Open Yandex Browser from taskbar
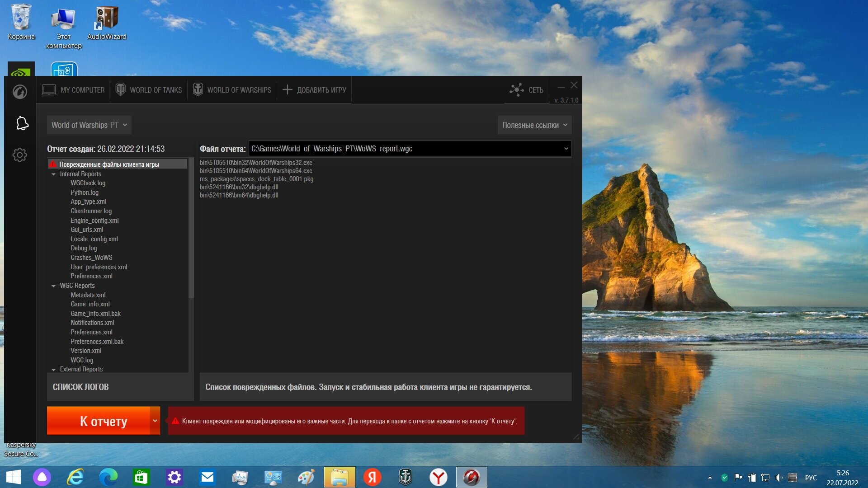This screenshot has height=488, width=868. pyautogui.click(x=439, y=477)
